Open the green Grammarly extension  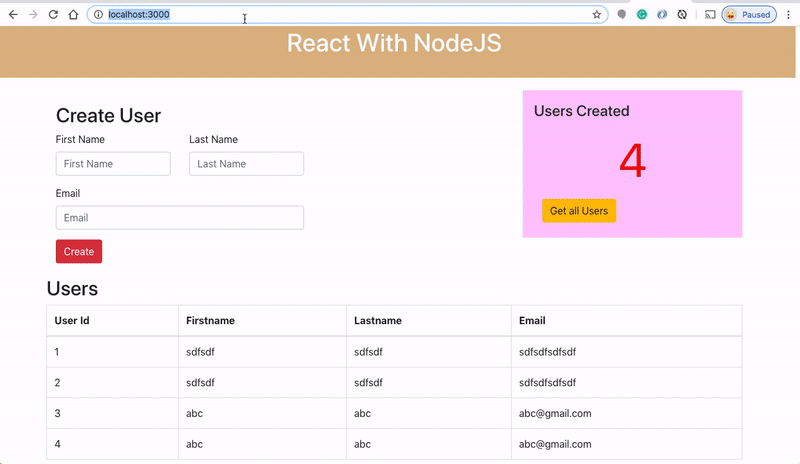click(x=642, y=14)
